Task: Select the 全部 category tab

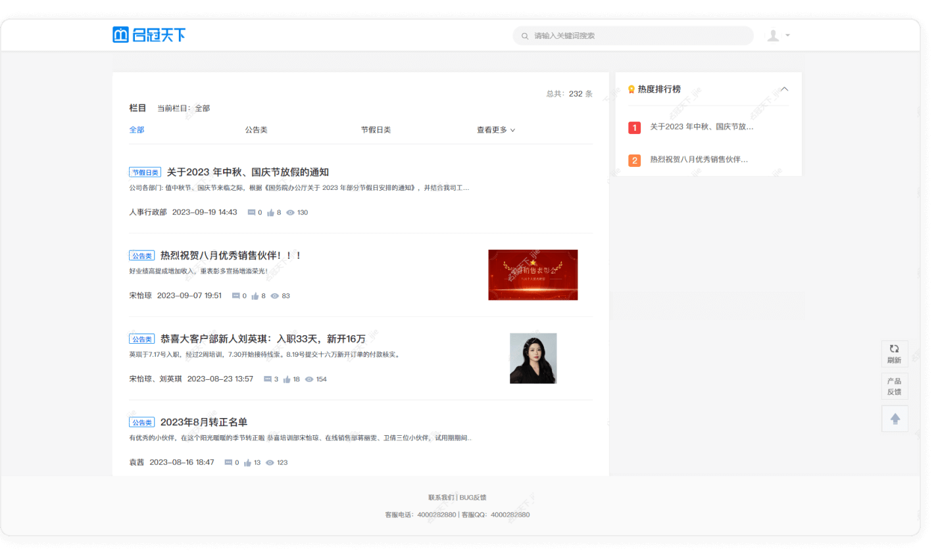Action: pyautogui.click(x=137, y=130)
